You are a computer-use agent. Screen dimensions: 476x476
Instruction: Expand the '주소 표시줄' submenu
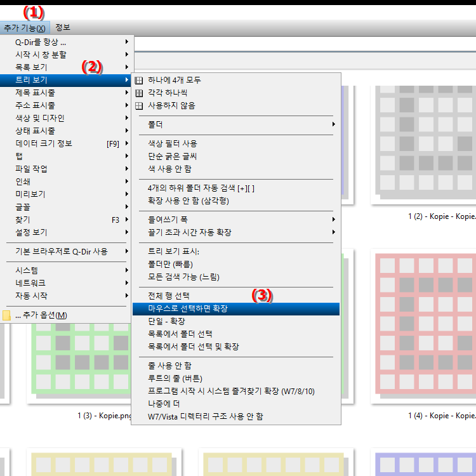[x=65, y=105]
